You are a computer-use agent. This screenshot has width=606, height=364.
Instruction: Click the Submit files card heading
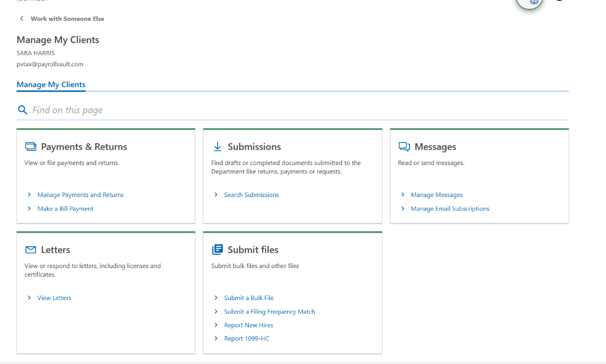pyautogui.click(x=253, y=250)
